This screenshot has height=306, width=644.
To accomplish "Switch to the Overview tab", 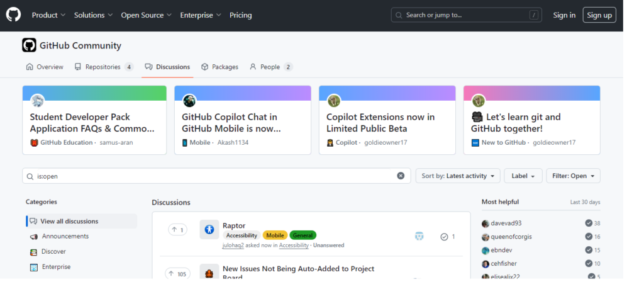I will tap(45, 67).
